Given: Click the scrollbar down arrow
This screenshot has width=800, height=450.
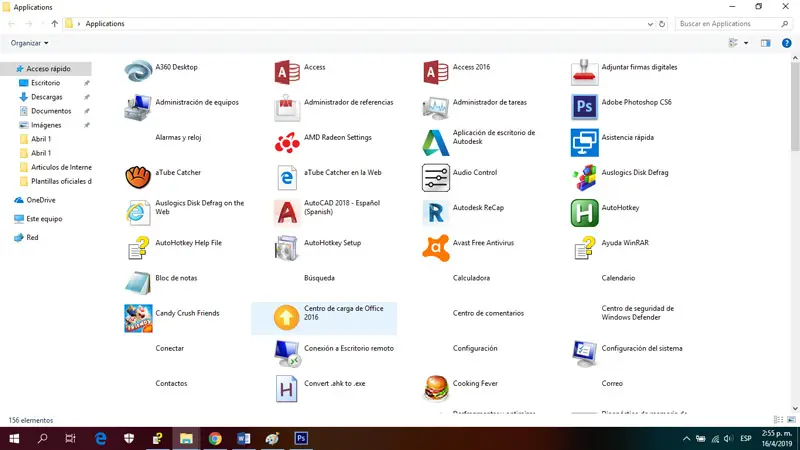Looking at the screenshot, I should pyautogui.click(x=795, y=408).
